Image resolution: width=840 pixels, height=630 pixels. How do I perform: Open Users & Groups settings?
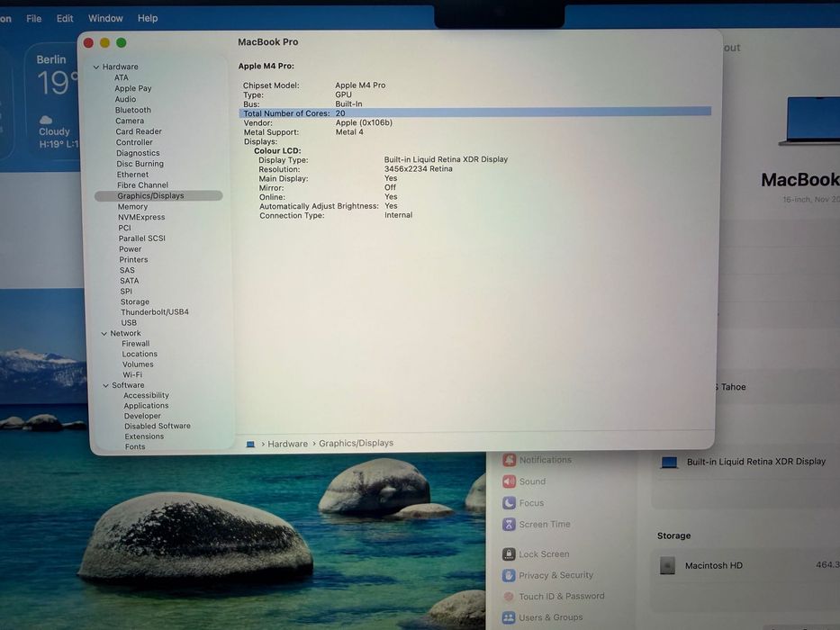(x=543, y=617)
